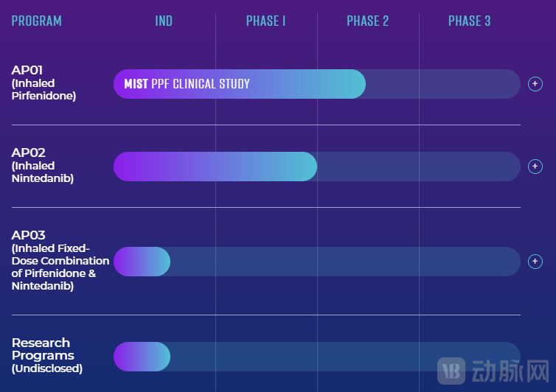Click the (Undisclosed) subtitle text

(x=47, y=368)
